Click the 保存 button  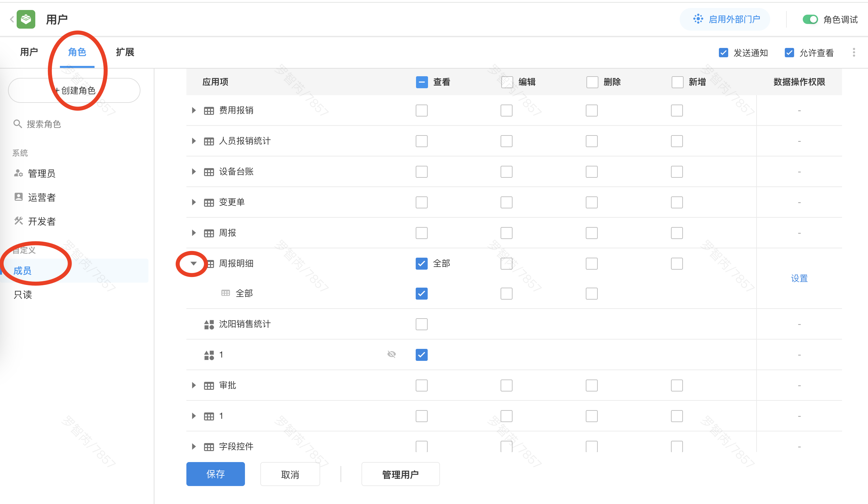215,474
